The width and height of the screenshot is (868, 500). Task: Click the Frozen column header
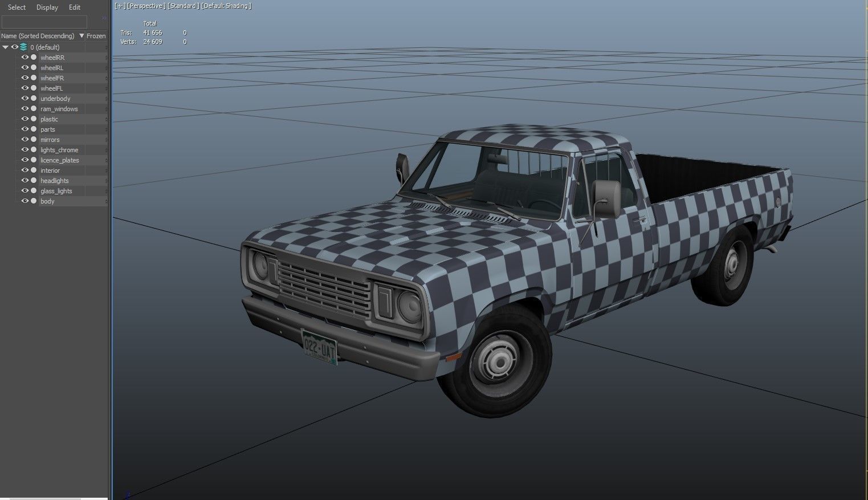click(96, 36)
